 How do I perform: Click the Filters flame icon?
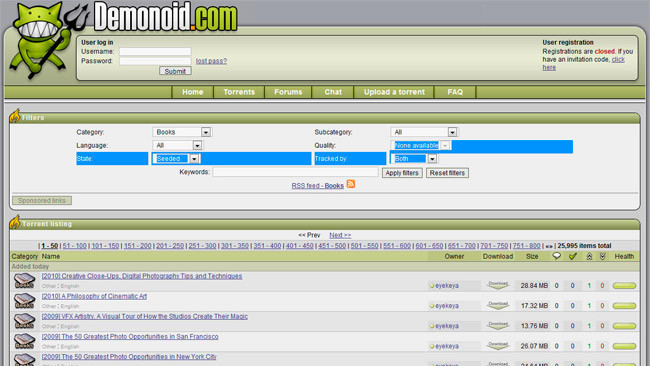pyautogui.click(x=15, y=116)
